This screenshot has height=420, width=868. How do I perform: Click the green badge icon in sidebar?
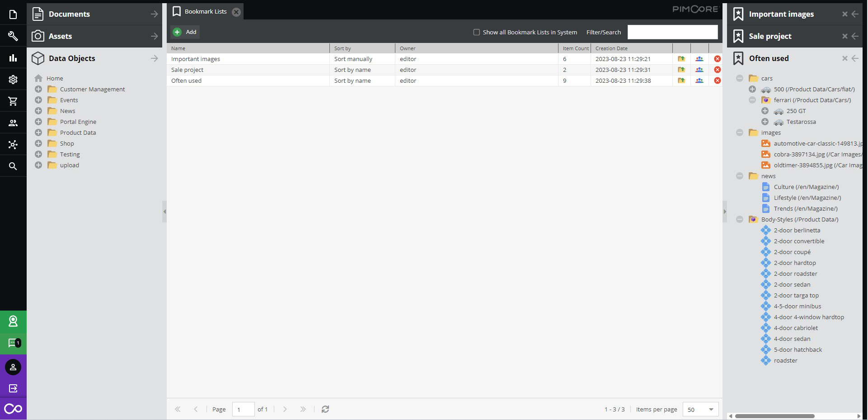(x=13, y=321)
